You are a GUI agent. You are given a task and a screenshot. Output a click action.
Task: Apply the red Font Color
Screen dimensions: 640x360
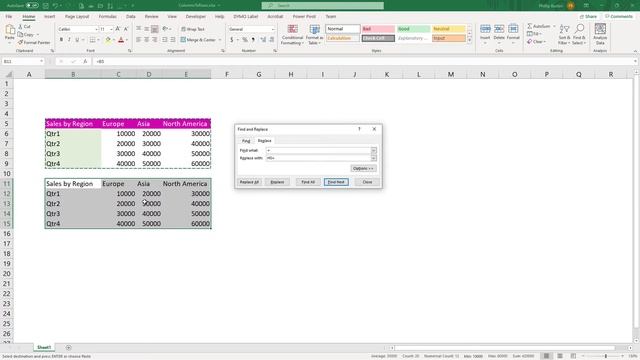(x=121, y=40)
